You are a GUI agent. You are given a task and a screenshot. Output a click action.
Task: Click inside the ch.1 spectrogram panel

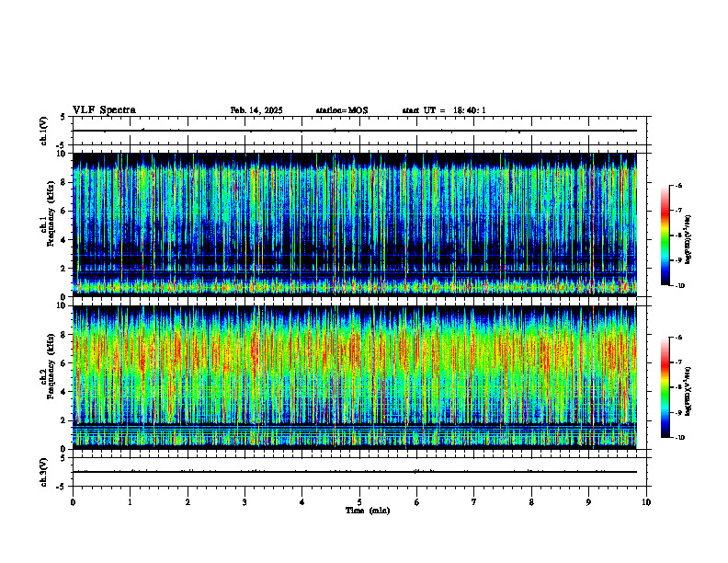pos(354,224)
